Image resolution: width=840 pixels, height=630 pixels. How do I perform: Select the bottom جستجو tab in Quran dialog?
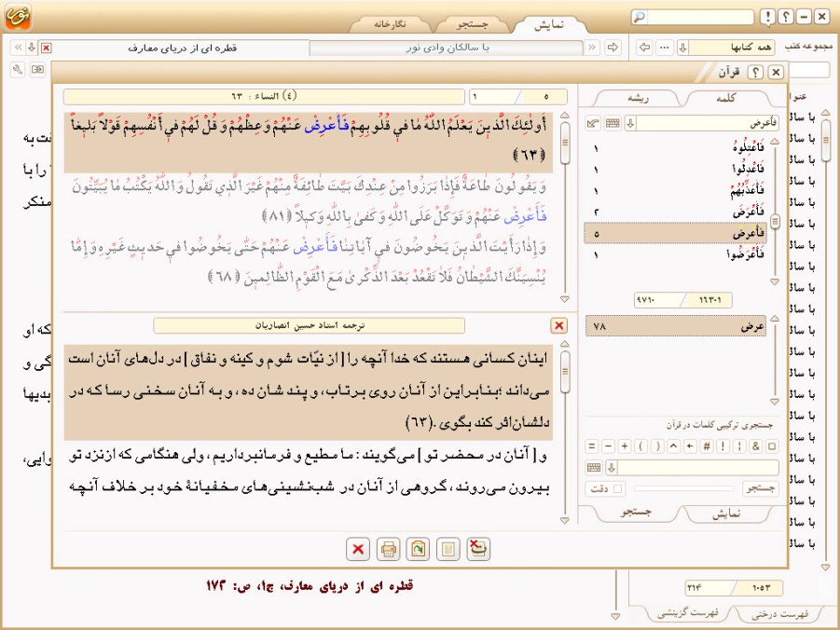(636, 513)
